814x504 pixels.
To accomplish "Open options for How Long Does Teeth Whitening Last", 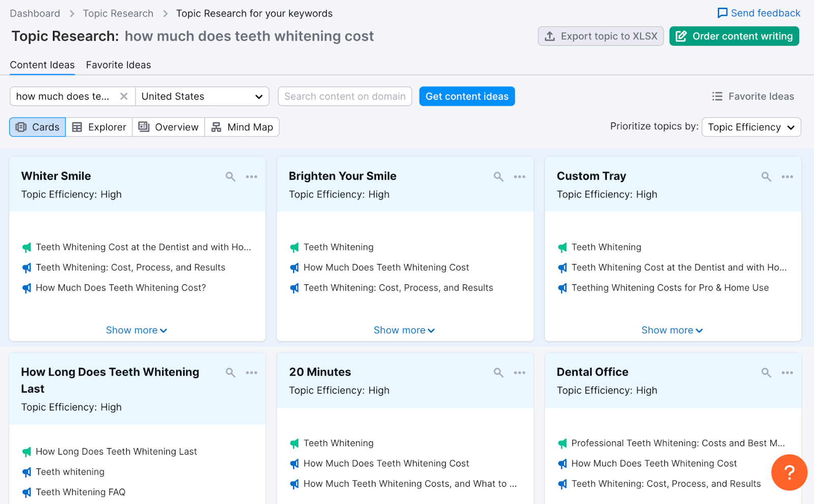I will point(251,373).
